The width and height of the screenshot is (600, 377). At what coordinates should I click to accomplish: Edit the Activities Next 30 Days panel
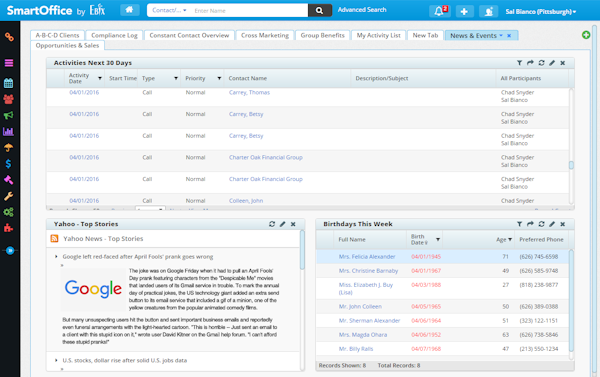point(552,63)
